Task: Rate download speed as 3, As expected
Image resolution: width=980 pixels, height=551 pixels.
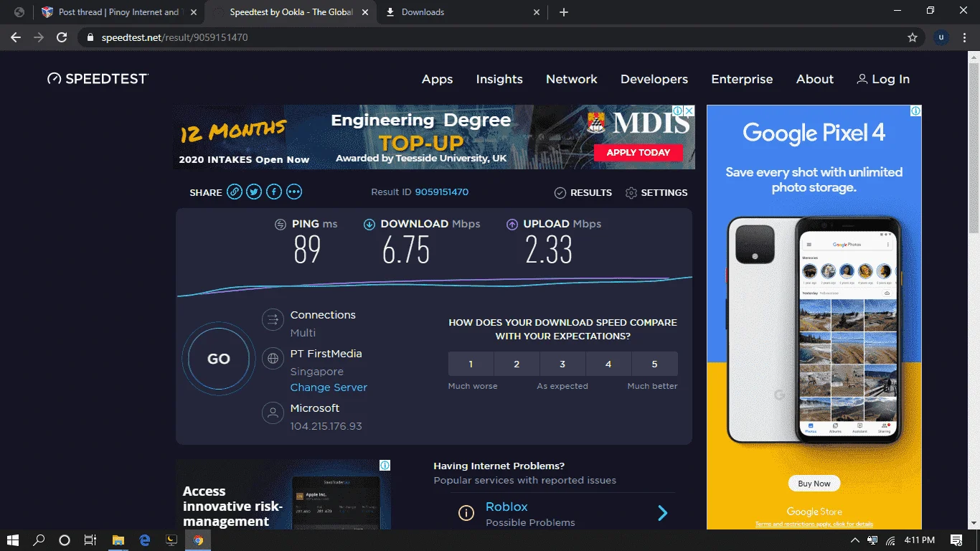Action: pyautogui.click(x=562, y=364)
